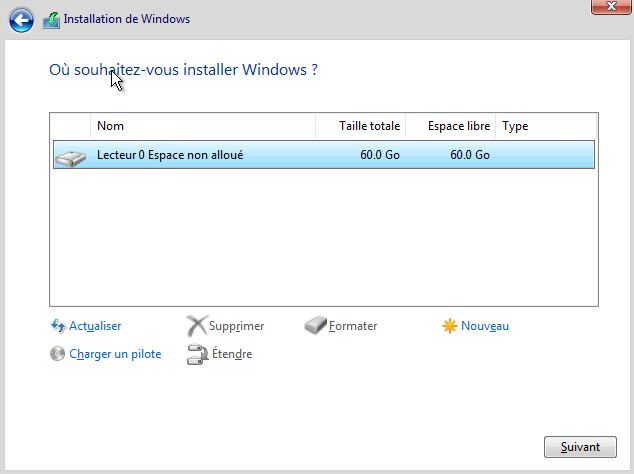Click the Formater link text
Image resolution: width=634 pixels, height=474 pixels.
[353, 326]
